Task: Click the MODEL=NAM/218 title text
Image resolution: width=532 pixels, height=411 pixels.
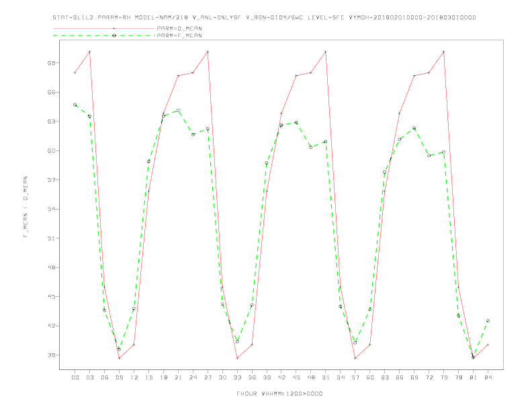Action: tap(161, 17)
